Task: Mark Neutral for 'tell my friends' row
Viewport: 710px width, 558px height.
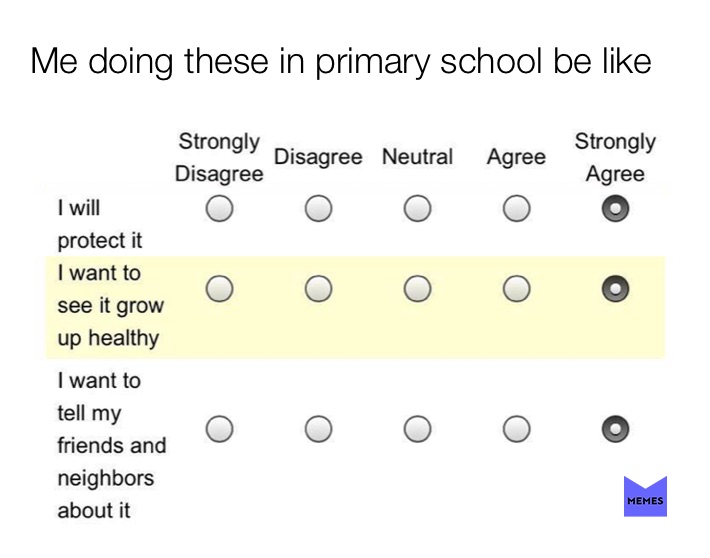Action: (x=417, y=428)
